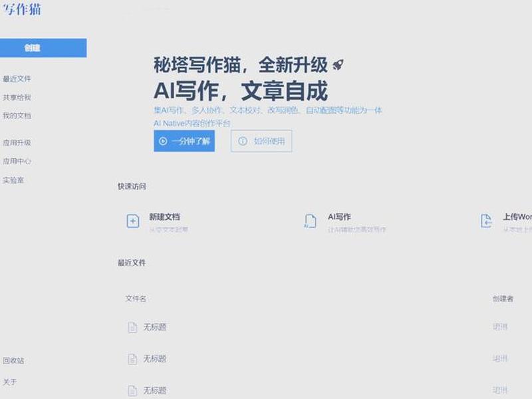Click the 一分钟了解 play button
Viewport: 532px width, 399px height.
pyautogui.click(x=184, y=141)
